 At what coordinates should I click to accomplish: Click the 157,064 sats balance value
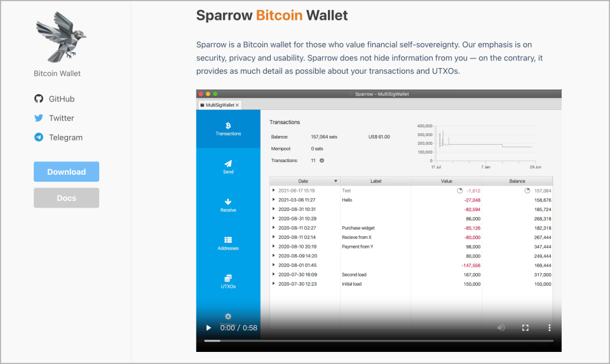click(x=324, y=137)
